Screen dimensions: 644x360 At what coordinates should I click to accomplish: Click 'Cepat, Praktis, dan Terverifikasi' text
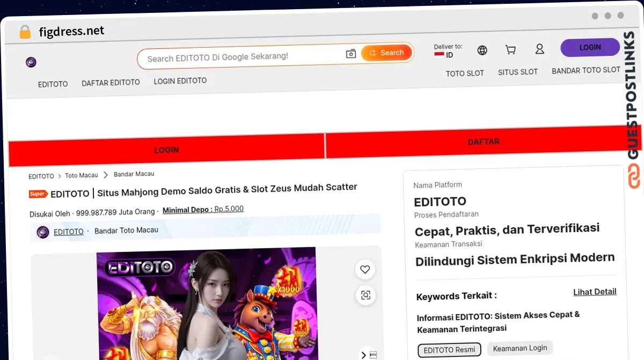click(507, 229)
